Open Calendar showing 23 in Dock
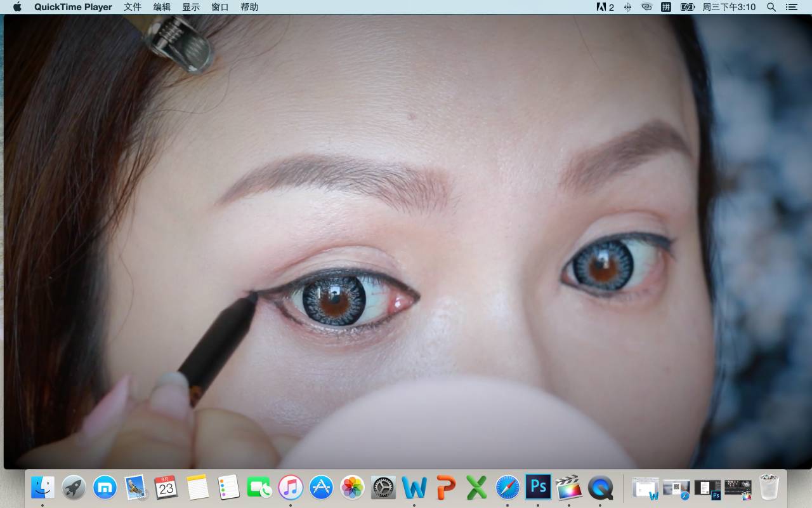The image size is (812, 508). pyautogui.click(x=166, y=488)
